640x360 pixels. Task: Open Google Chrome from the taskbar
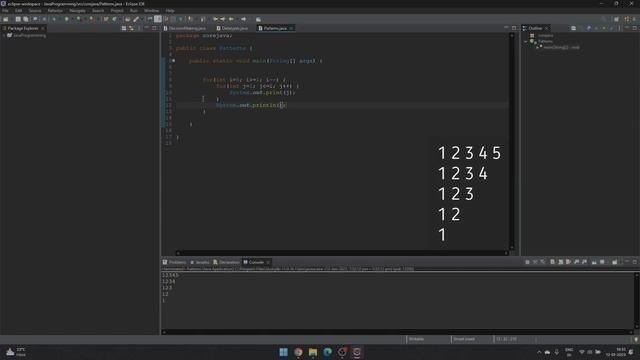(298, 352)
